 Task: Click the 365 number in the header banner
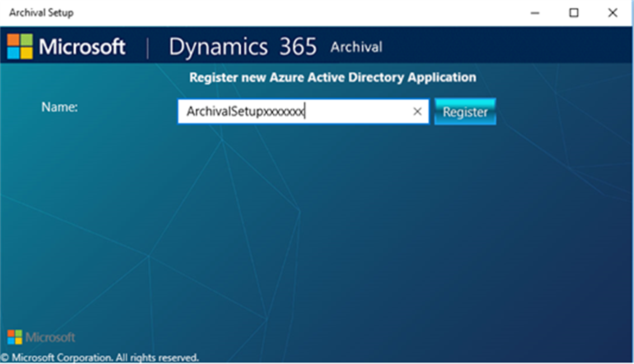click(297, 47)
